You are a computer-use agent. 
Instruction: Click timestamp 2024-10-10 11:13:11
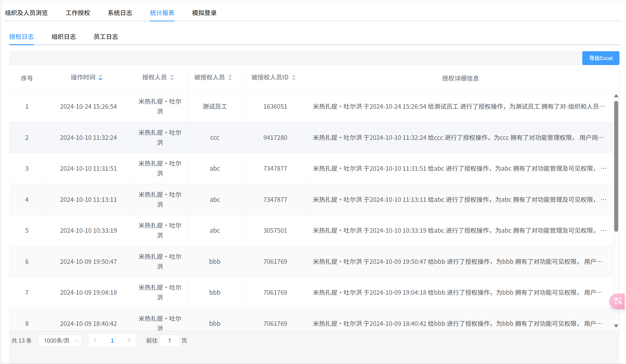pyautogui.click(x=88, y=200)
